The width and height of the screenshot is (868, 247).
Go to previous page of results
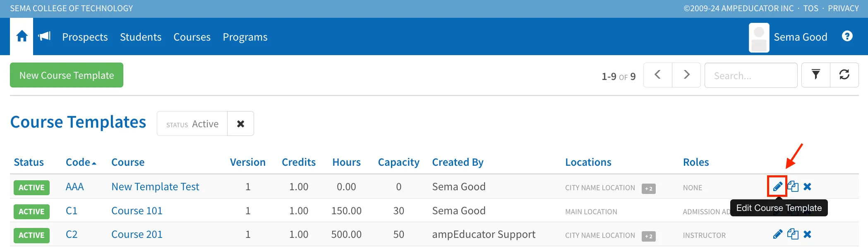point(658,75)
